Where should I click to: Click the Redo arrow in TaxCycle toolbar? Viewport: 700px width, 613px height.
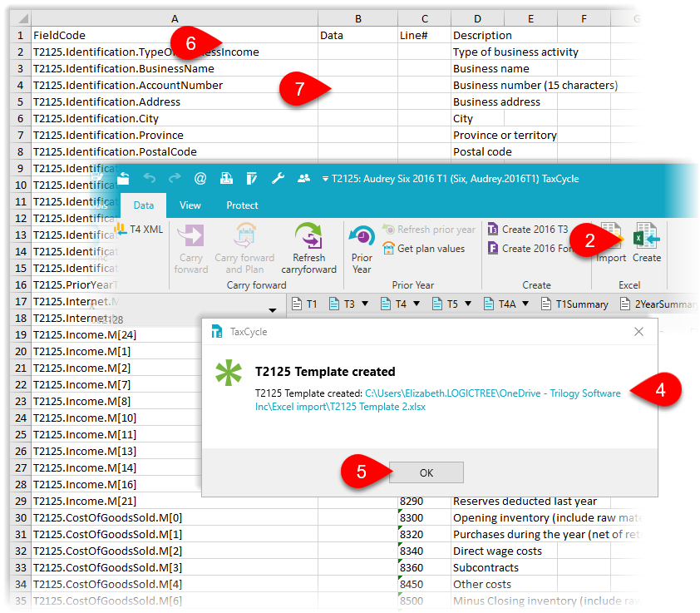coord(175,179)
